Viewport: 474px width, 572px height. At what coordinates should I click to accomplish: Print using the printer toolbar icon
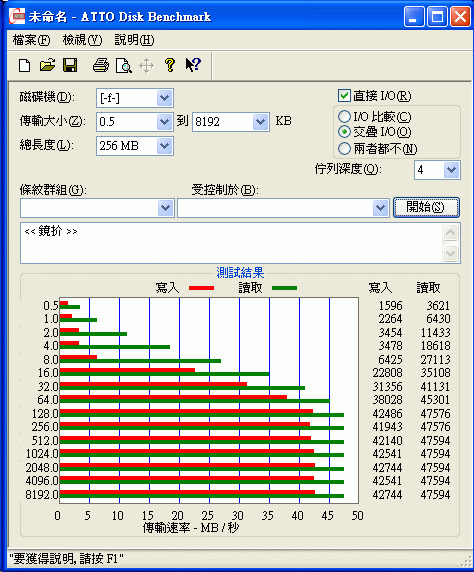tap(101, 65)
